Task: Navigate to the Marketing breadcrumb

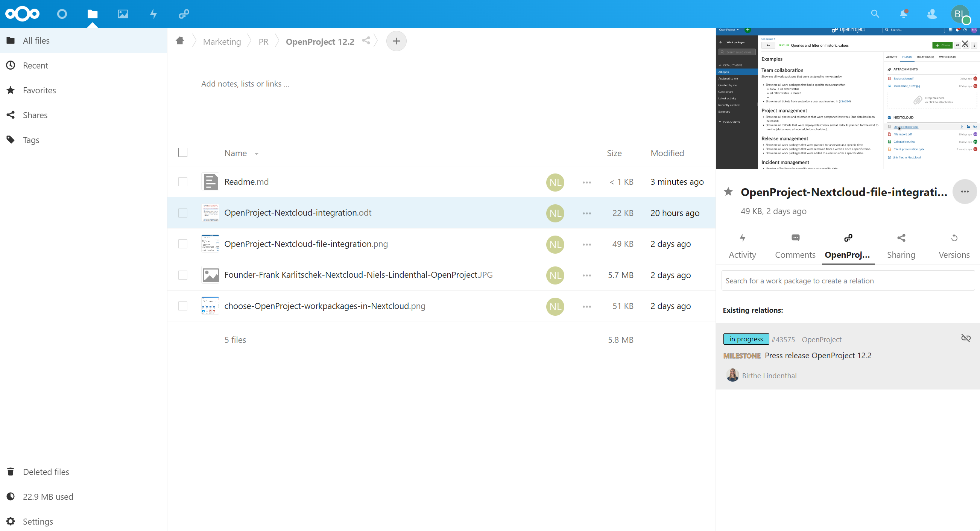Action: (222, 41)
